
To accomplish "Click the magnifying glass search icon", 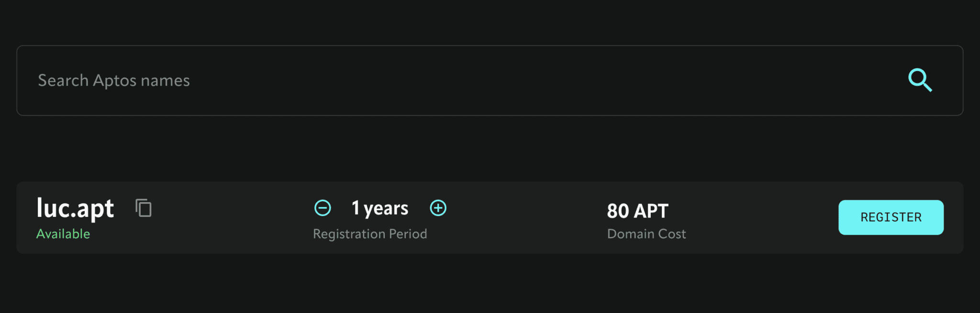I will 920,80.
